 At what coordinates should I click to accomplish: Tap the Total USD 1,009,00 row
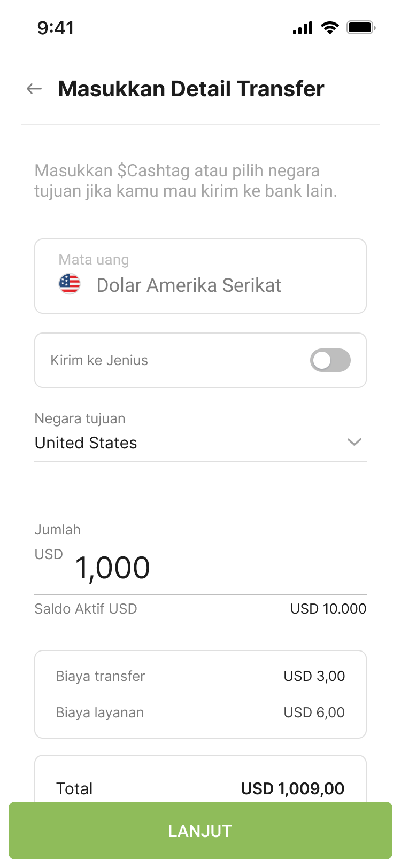(x=200, y=788)
